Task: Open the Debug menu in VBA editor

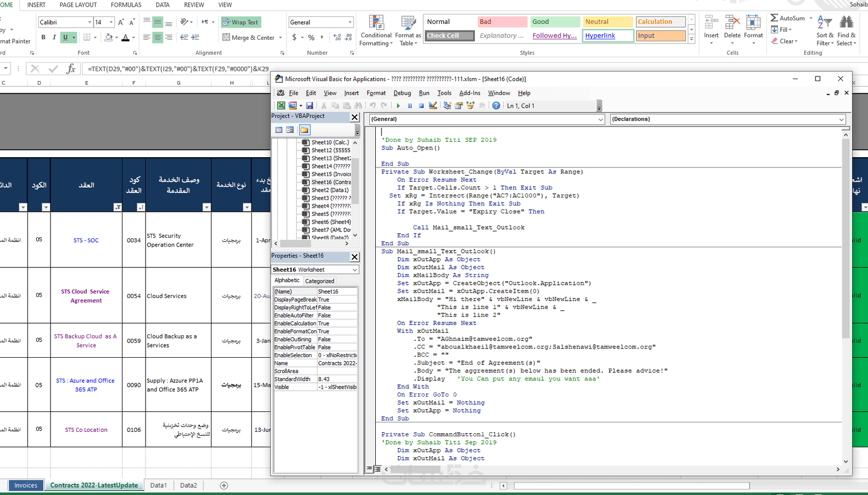Action: [402, 93]
